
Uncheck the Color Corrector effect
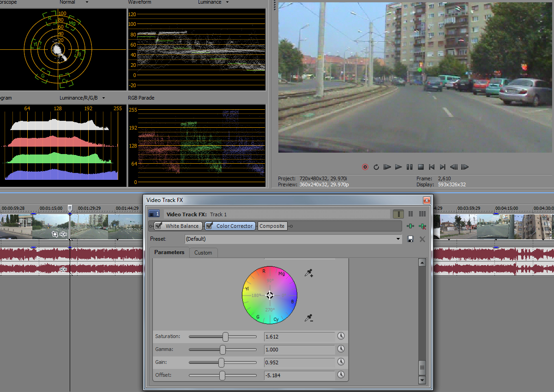pos(210,226)
